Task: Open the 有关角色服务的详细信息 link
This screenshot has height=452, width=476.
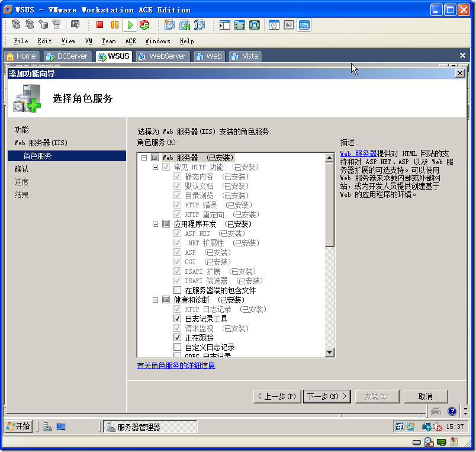Action: tap(176, 366)
